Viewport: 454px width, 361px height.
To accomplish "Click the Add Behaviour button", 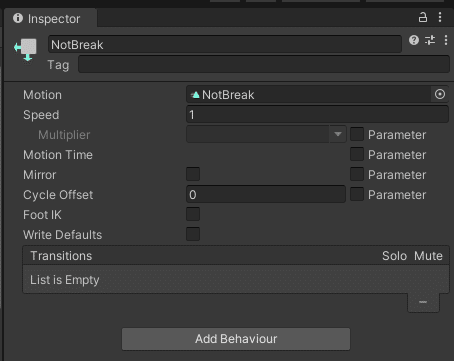I will tap(236, 339).
